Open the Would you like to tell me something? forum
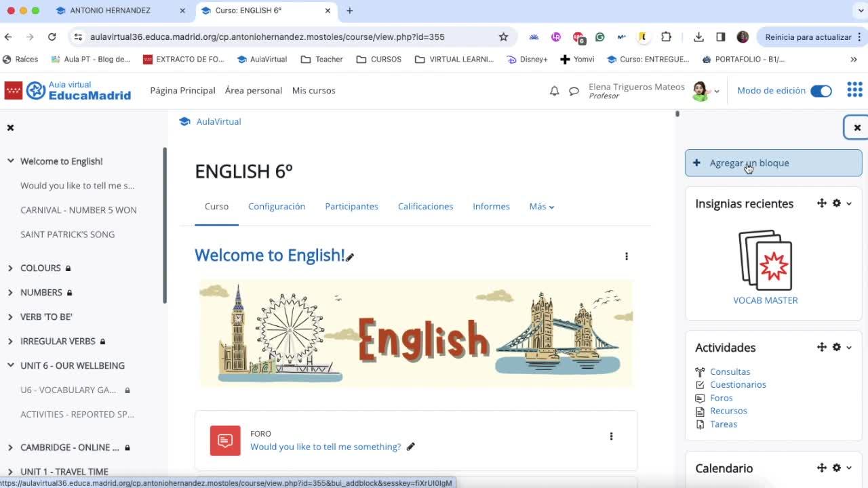The width and height of the screenshot is (868, 488). click(325, 447)
